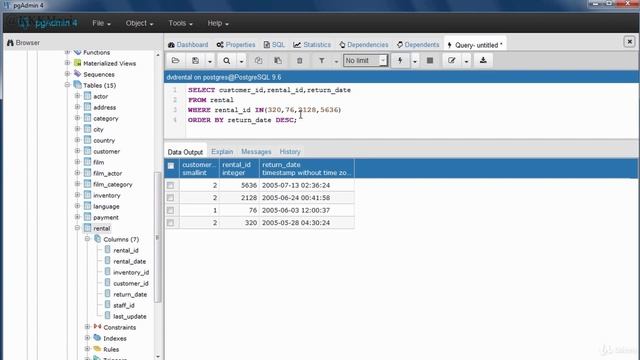Expand the Indexes node
Viewport: 640px width, 360px height.
(x=87, y=338)
